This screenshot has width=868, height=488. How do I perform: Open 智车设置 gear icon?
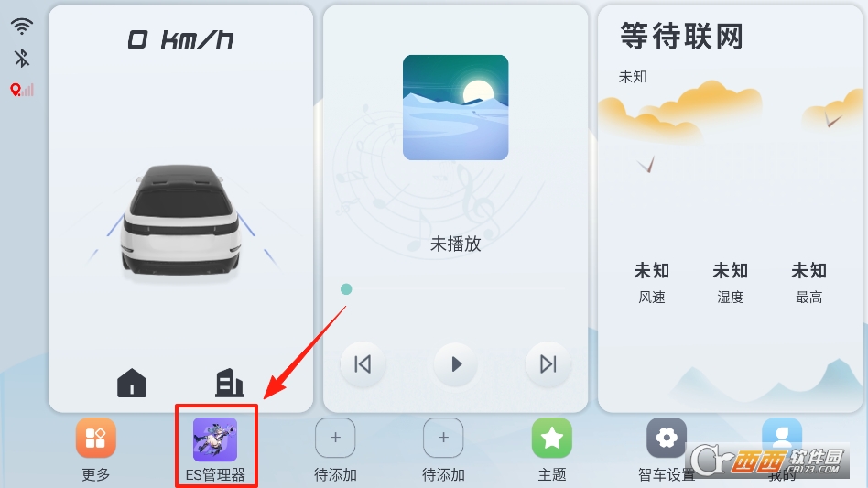point(667,438)
